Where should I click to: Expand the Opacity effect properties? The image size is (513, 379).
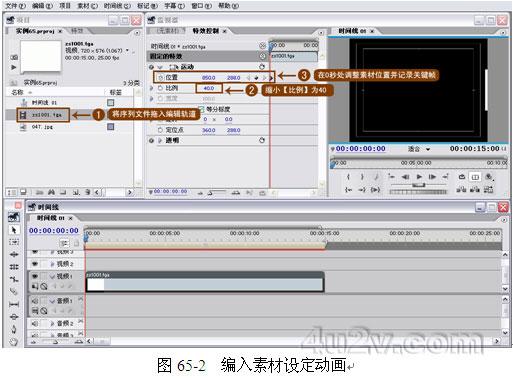tap(160, 141)
